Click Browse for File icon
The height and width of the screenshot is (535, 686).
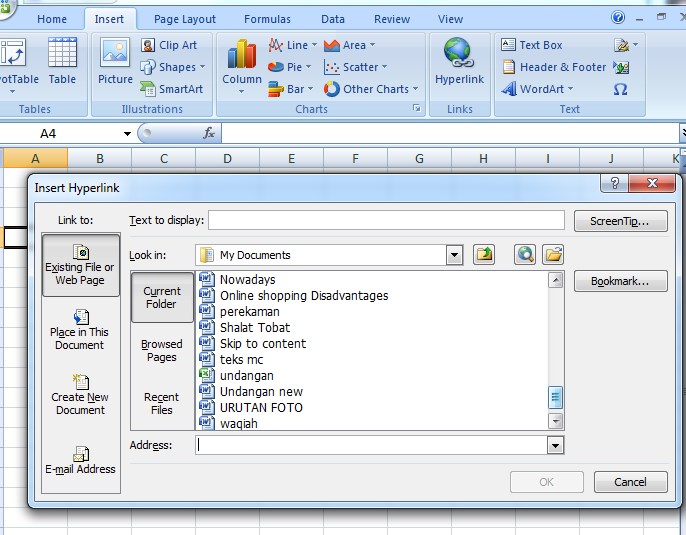pyautogui.click(x=553, y=254)
